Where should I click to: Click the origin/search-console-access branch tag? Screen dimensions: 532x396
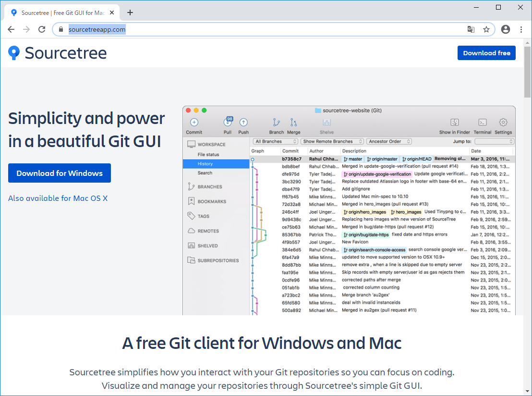point(374,250)
